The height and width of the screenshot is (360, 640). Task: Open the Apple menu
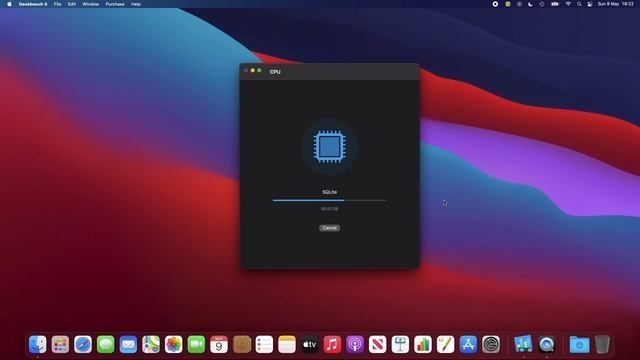point(9,4)
